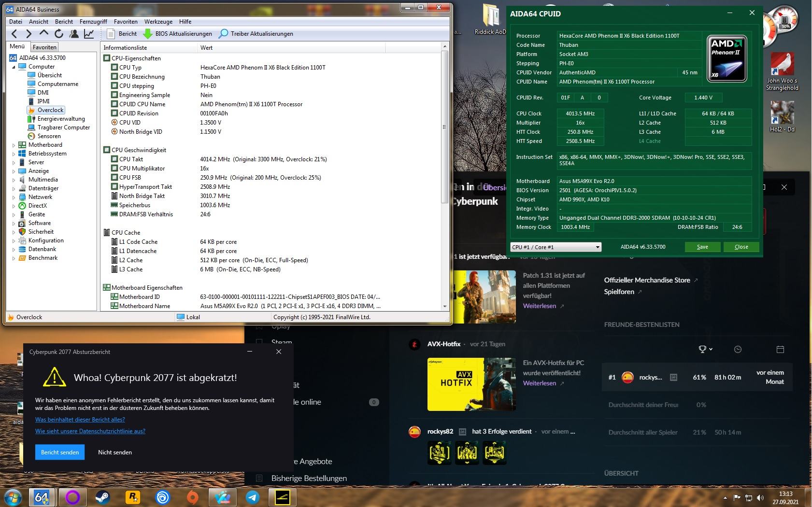
Task: Open 'Was beinhaltet dieser Bericht alles?' link
Action: tap(80, 420)
